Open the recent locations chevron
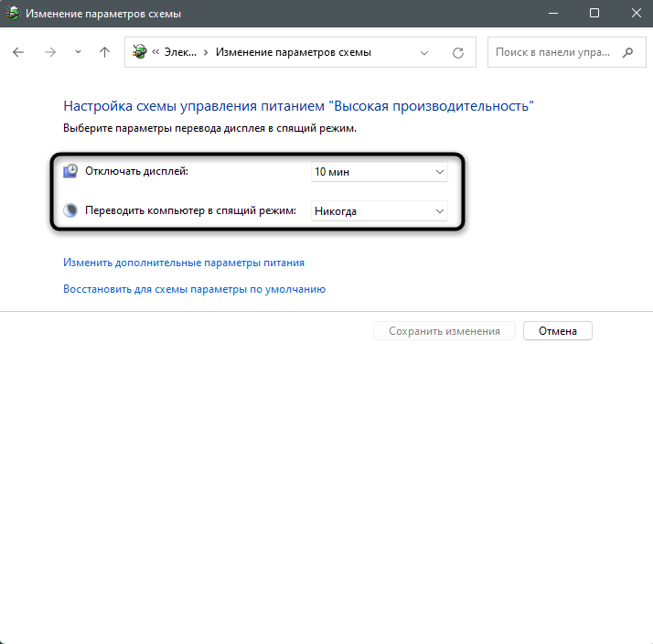The width and height of the screenshot is (653, 644). click(x=78, y=52)
